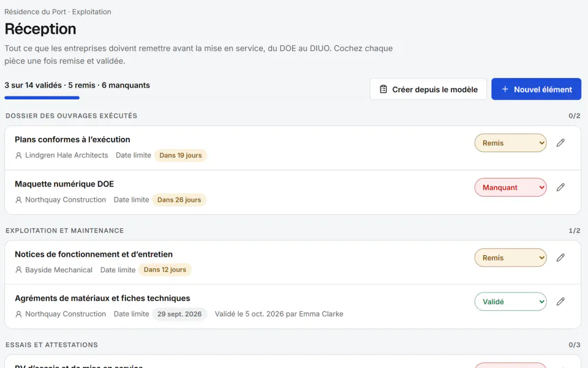Click the blue validation progress bar

[42, 98]
